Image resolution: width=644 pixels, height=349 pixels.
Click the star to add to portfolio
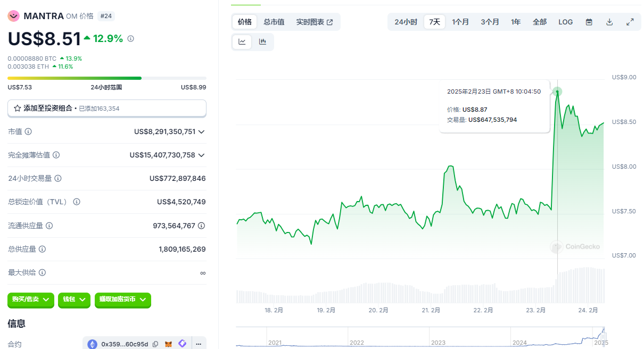click(18, 108)
